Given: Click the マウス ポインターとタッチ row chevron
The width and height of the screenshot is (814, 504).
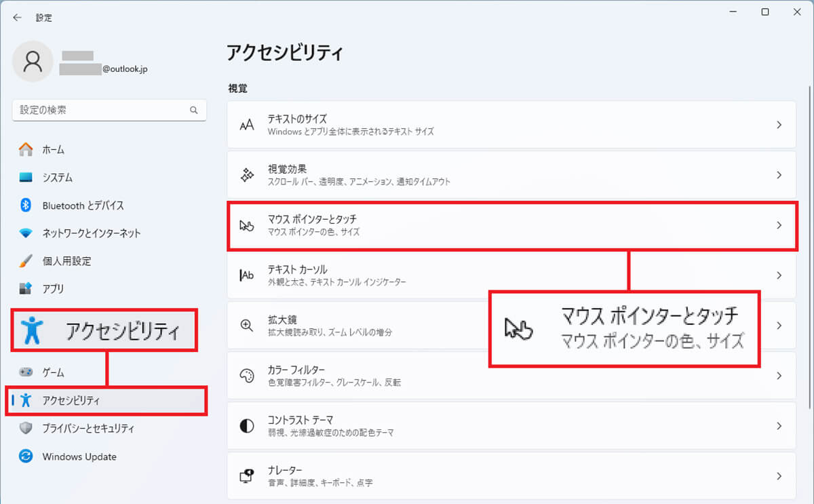Looking at the screenshot, I should (779, 225).
